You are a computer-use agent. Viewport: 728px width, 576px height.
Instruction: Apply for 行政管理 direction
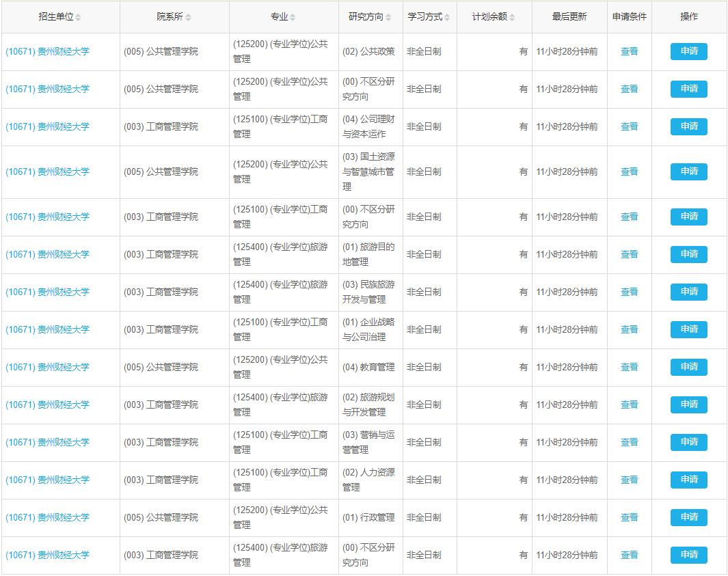coord(688,517)
